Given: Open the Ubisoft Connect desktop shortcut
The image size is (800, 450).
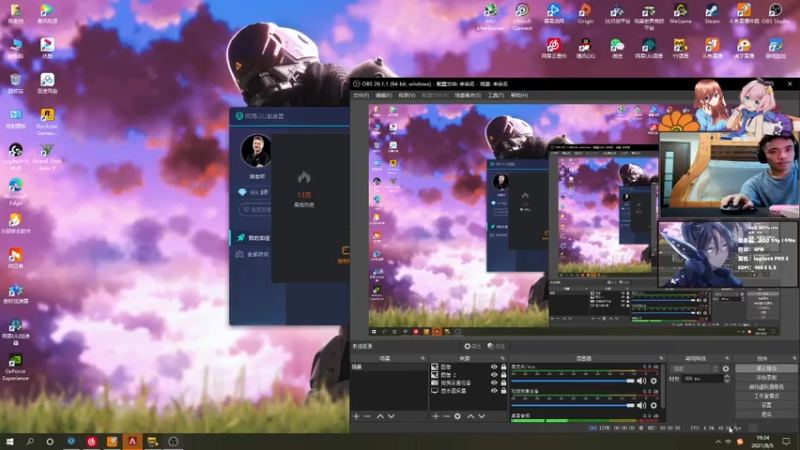Looking at the screenshot, I should click(522, 17).
